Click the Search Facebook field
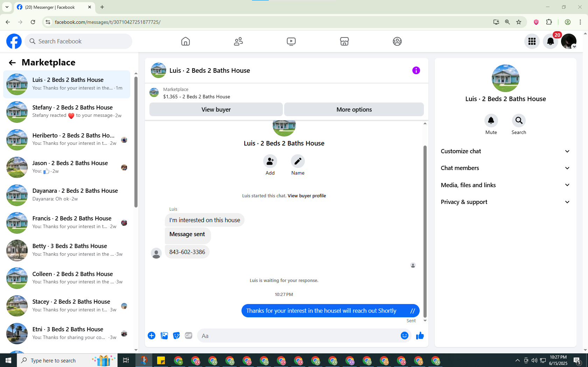The image size is (588, 367). (78, 41)
